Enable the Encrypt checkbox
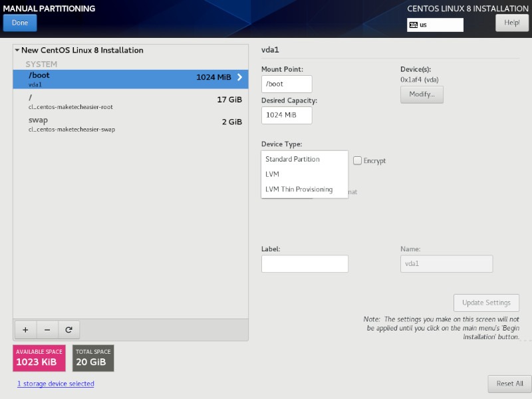532x399 pixels. point(357,160)
